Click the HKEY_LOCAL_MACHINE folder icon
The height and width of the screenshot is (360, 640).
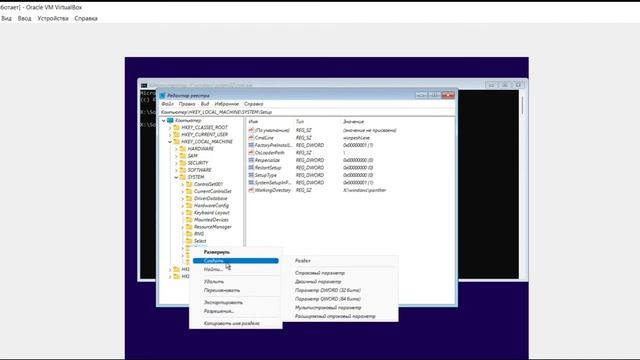click(176, 142)
